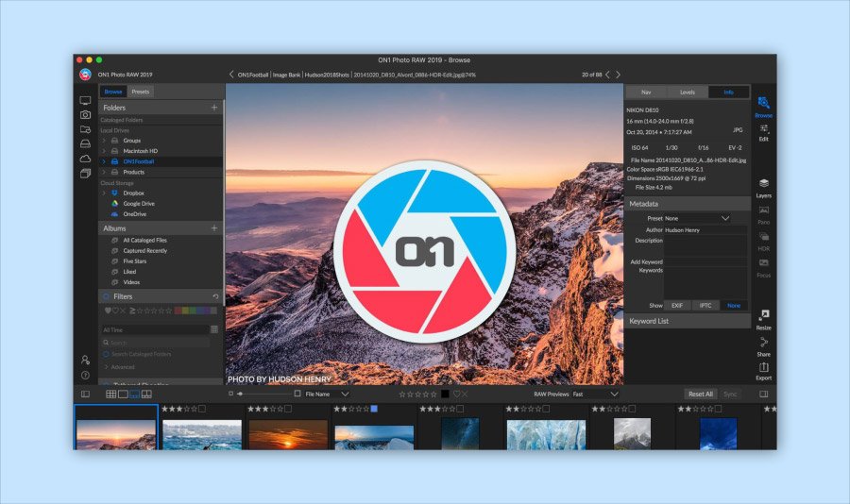850x504 pixels.
Task: Click the stacked albums icon in left strip
Action: point(85,174)
